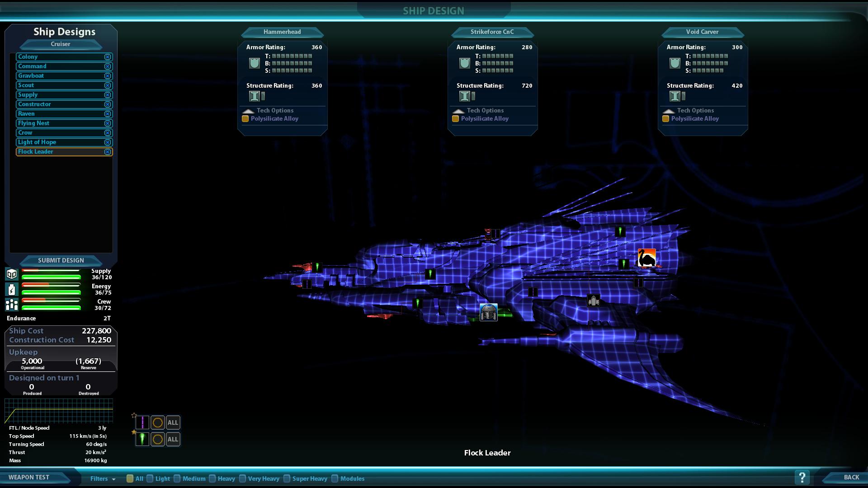Enable the Light weapon filter checkbox
The height and width of the screenshot is (488, 868).
pyautogui.click(x=150, y=479)
